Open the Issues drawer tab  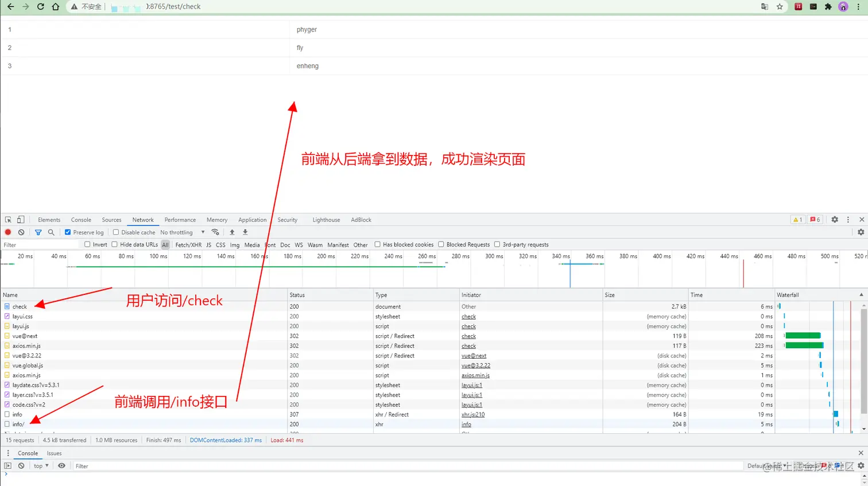tap(55, 453)
